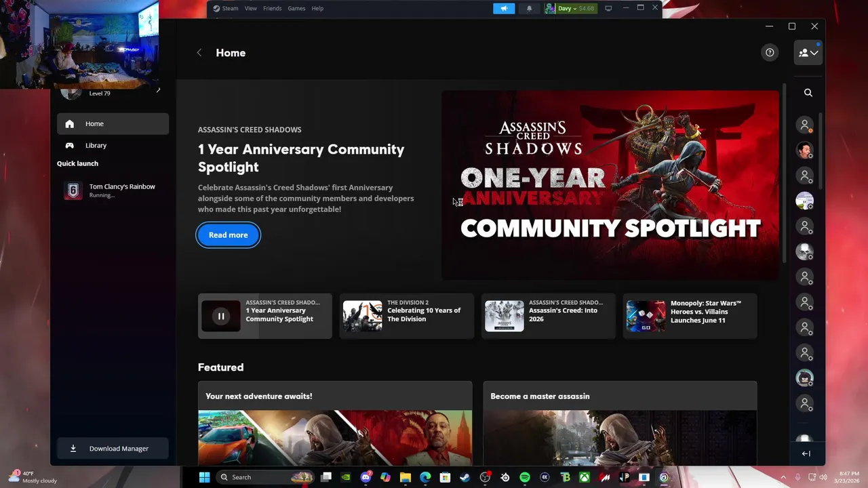Click the Read more button

[x=228, y=235]
